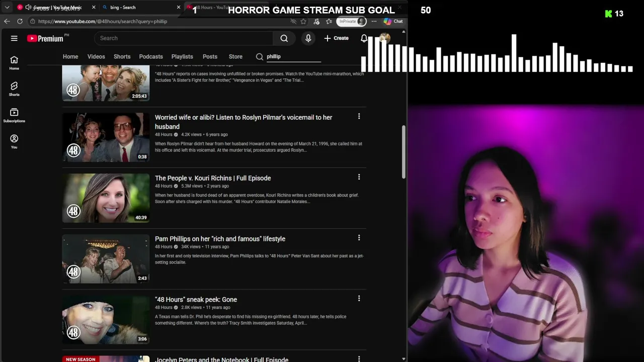Open Subscriptions in the left sidebar

pyautogui.click(x=14, y=115)
